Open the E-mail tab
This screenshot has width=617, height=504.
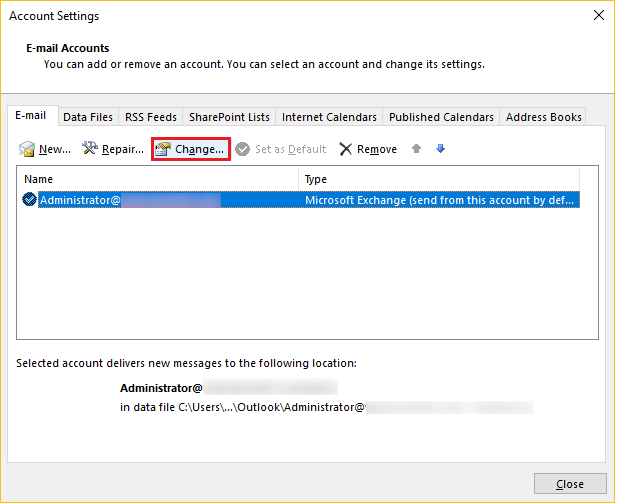33,115
